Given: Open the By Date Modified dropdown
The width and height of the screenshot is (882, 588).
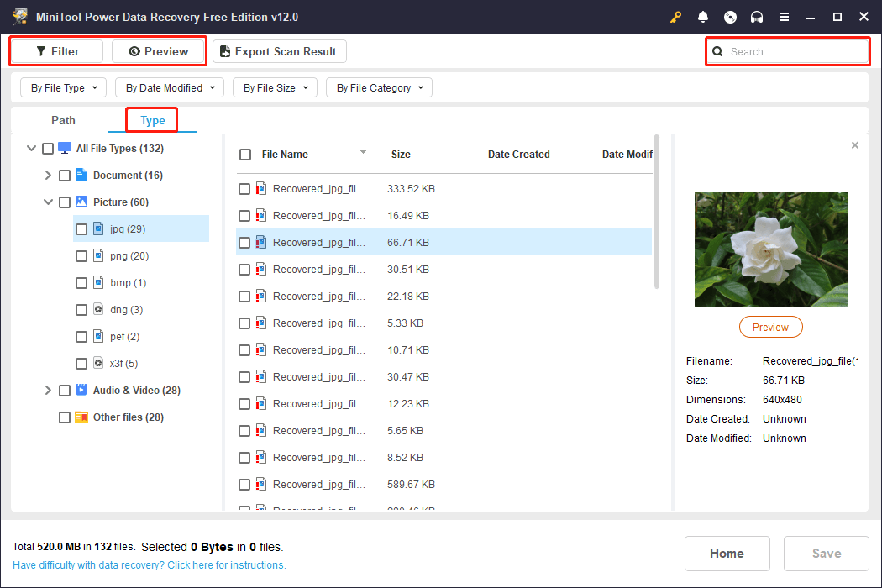Looking at the screenshot, I should click(170, 87).
